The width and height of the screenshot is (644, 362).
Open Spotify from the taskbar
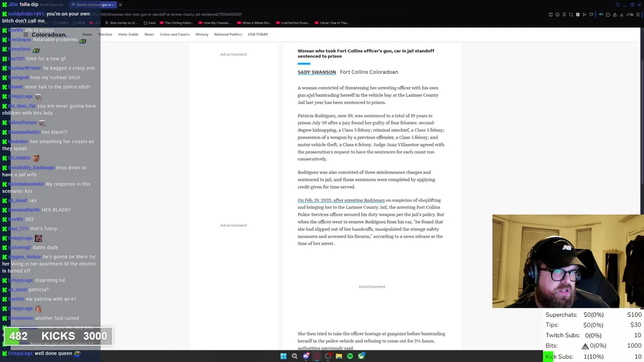(350, 356)
